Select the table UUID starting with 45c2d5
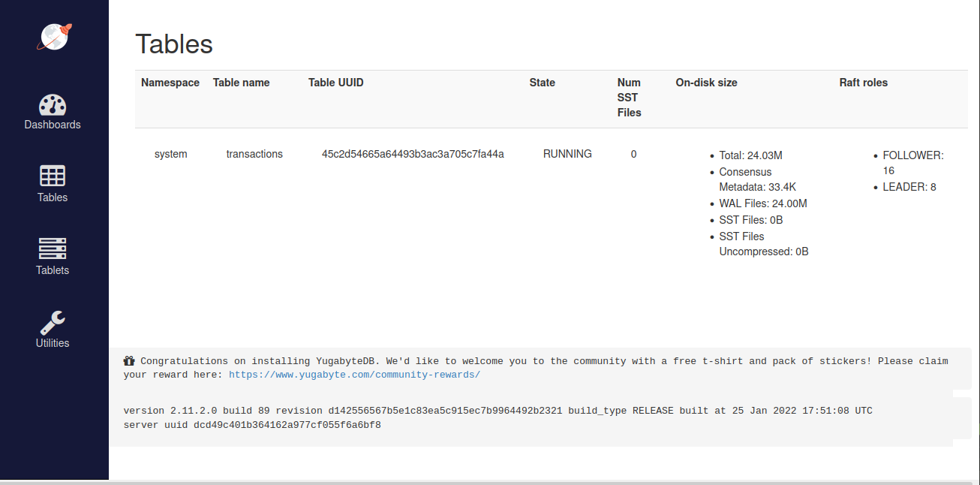The height and width of the screenshot is (485, 980). [413, 153]
